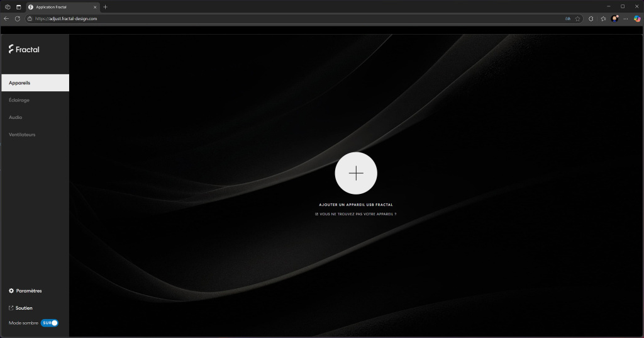644x338 pixels.
Task: Add page to favorites with star icon
Action: click(x=577, y=19)
